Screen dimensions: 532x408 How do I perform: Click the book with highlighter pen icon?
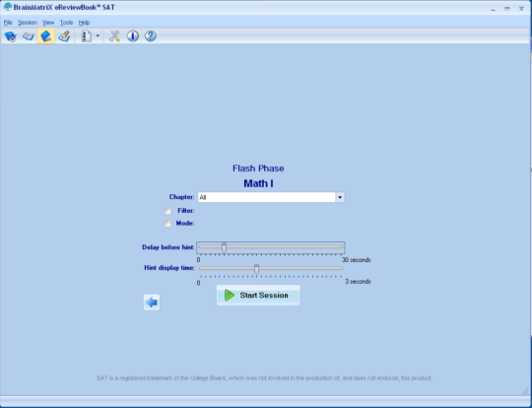click(64, 36)
